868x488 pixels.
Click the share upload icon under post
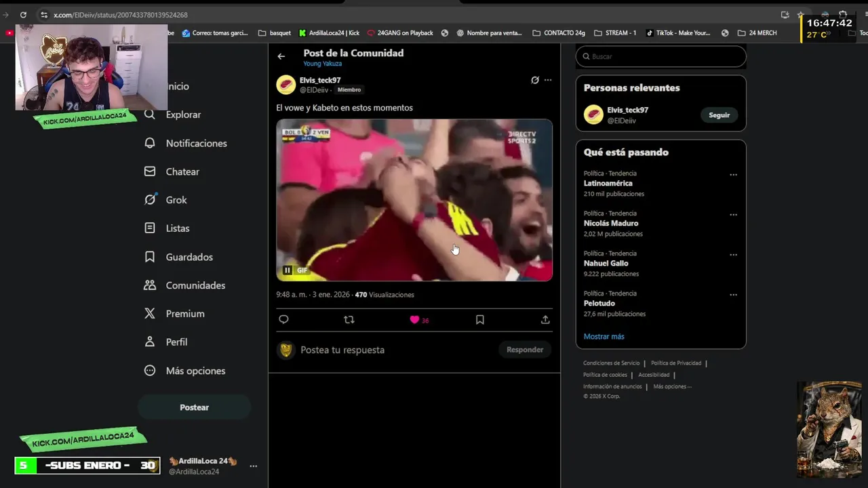[545, 320]
